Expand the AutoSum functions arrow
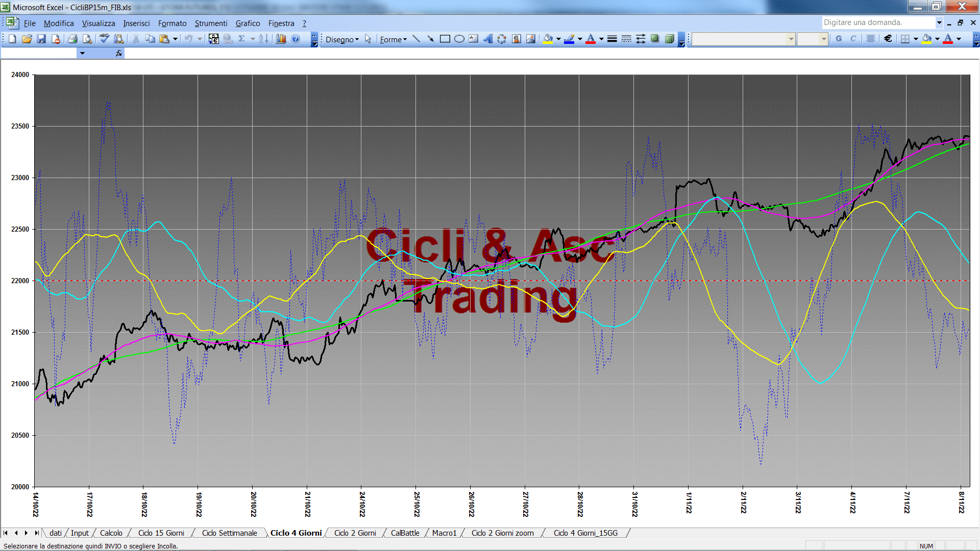The image size is (980, 551). [x=253, y=39]
